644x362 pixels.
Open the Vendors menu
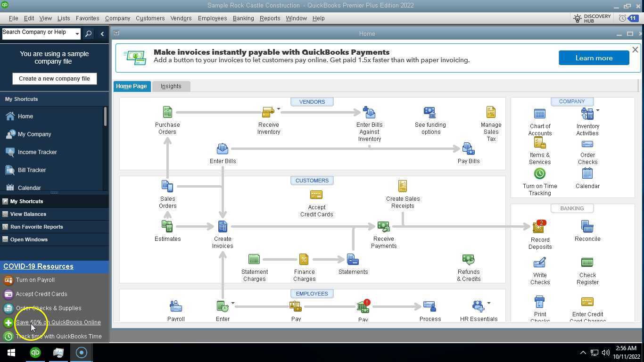(181, 18)
